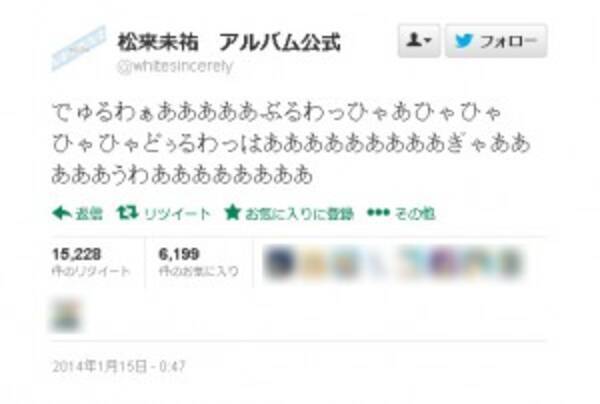Click the reply arrow icon
Screen dimensions: 600x404
point(61,213)
